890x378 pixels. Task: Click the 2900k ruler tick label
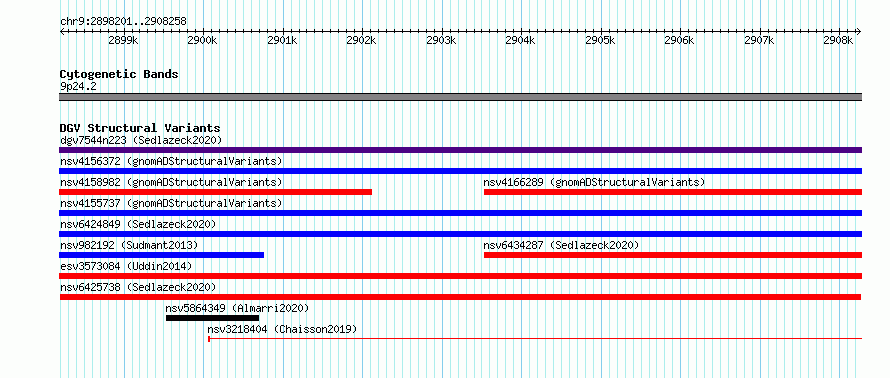point(202,41)
